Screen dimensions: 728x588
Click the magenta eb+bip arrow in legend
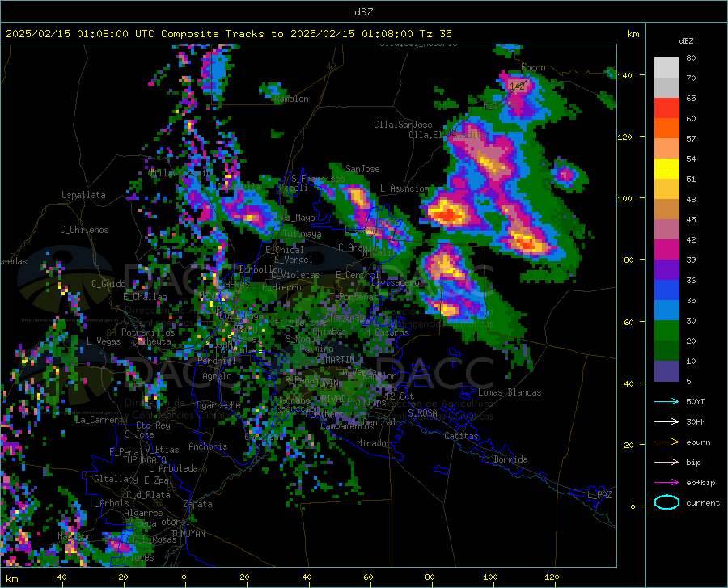[x=667, y=483]
